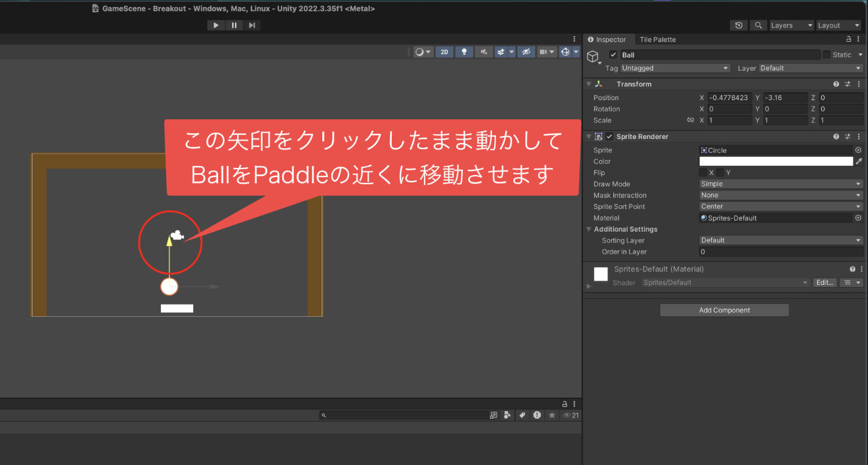Click the Position Y field
The height and width of the screenshot is (465, 868).
[x=785, y=98]
